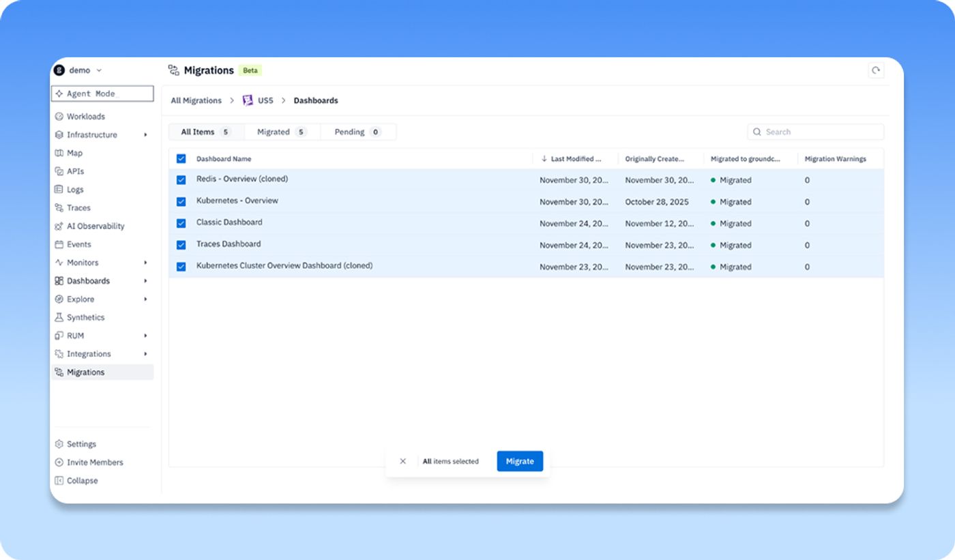Image resolution: width=955 pixels, height=560 pixels.
Task: Toggle the select-all header checkbox
Action: click(181, 158)
